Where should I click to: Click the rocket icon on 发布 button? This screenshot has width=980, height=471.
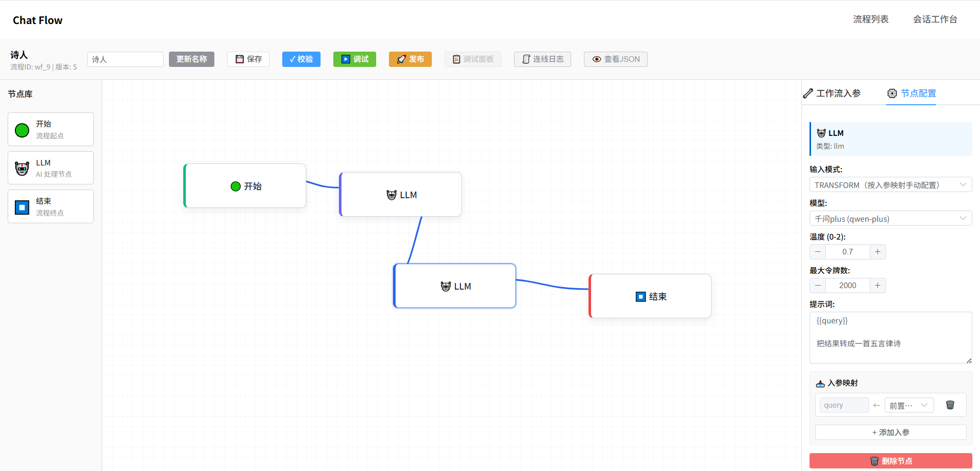pos(401,59)
